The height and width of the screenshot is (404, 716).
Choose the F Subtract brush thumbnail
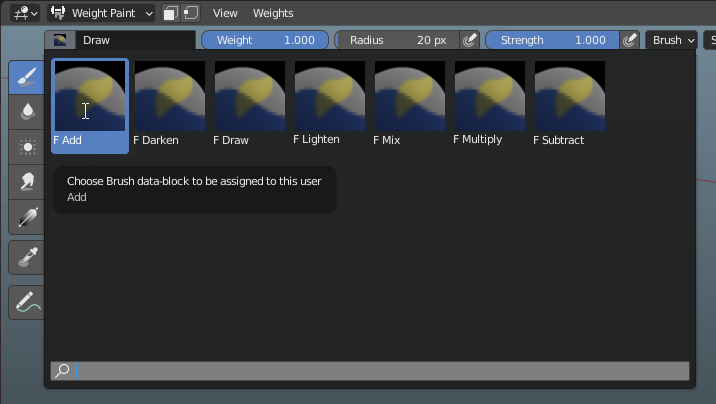click(570, 106)
